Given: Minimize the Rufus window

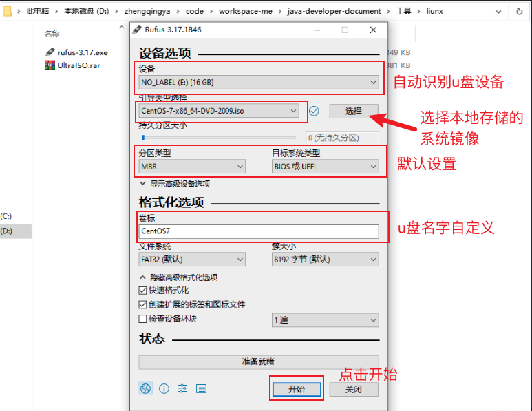Looking at the screenshot, I should click(x=317, y=30).
